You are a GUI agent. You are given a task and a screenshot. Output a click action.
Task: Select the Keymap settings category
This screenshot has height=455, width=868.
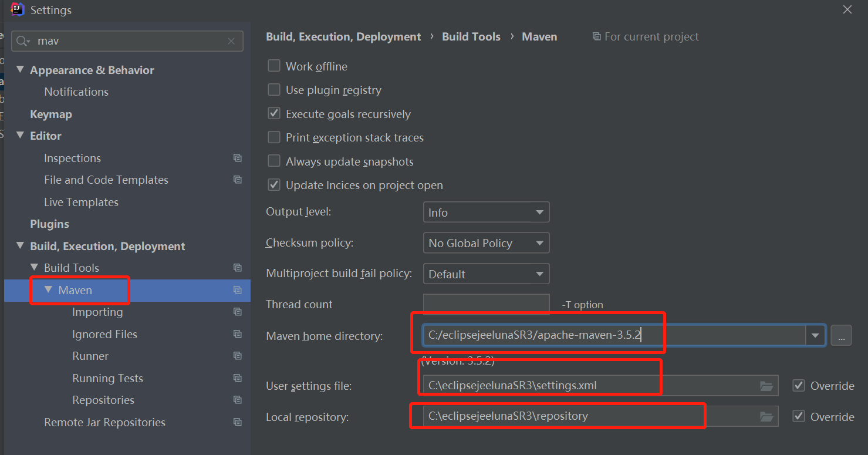point(51,114)
